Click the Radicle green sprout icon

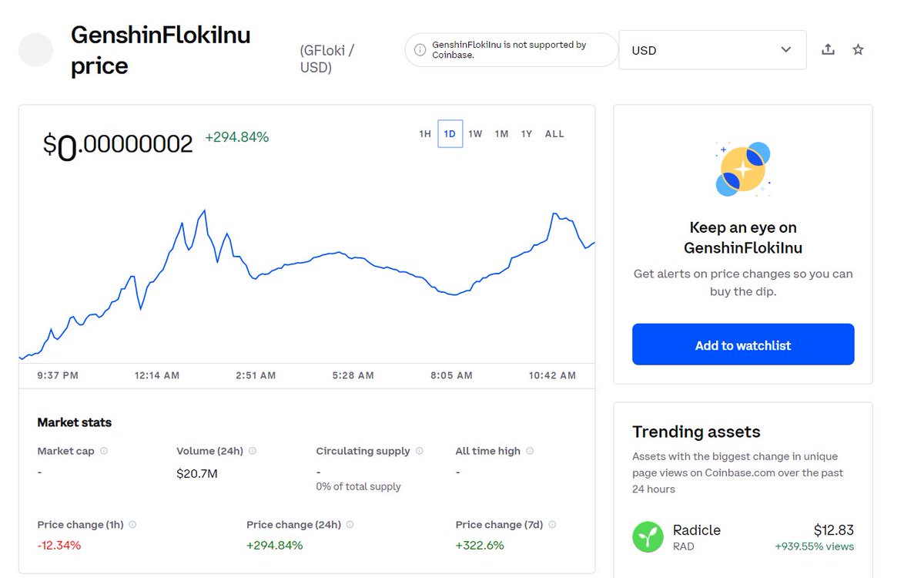tap(648, 537)
